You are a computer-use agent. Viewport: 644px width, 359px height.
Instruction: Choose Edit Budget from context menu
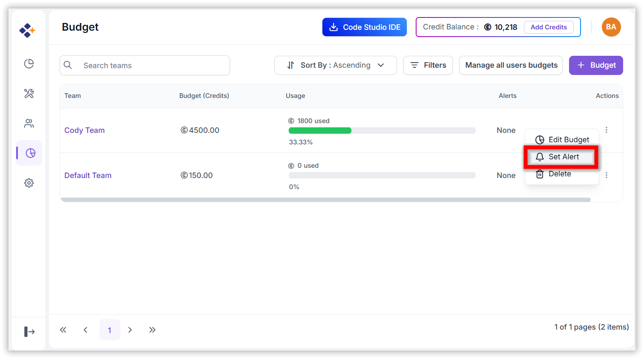(562, 140)
